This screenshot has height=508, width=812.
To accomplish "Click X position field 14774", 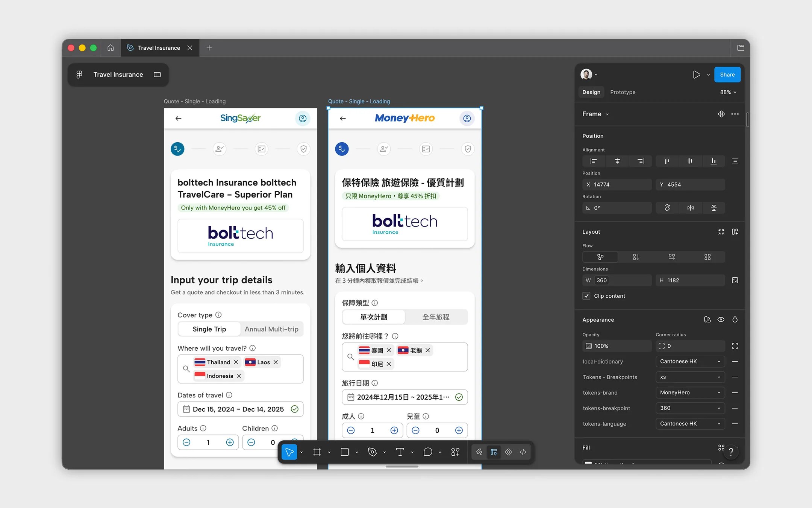I will point(617,184).
